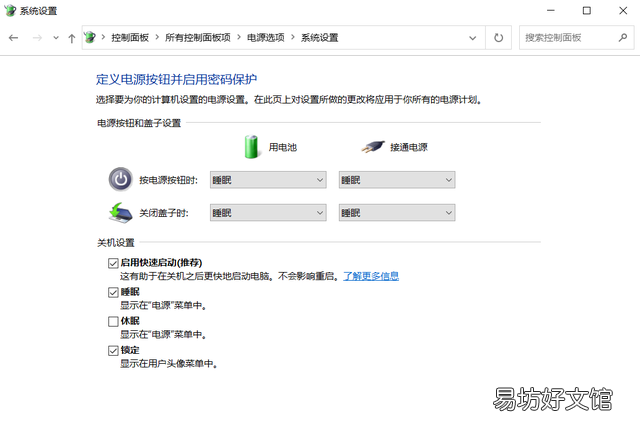Click 关机设置 section label
The width and height of the screenshot is (640, 431).
[x=116, y=243]
